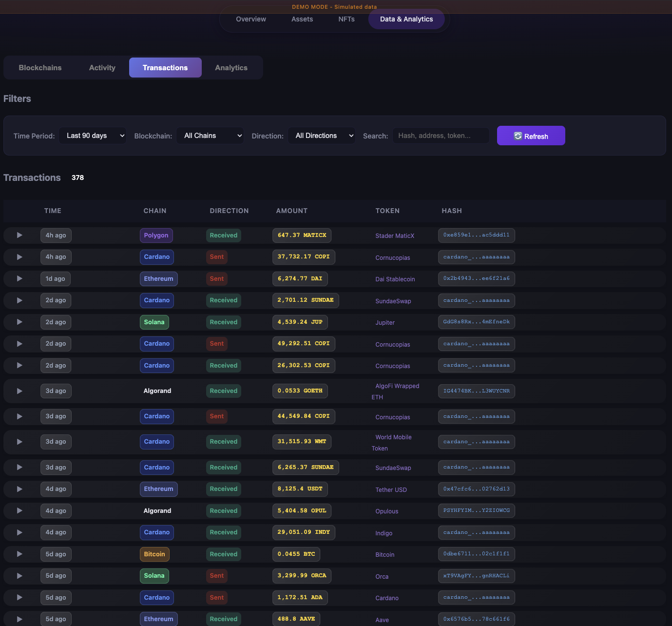Expand the 4d ago Ethereum USDT transaction row

(19, 489)
